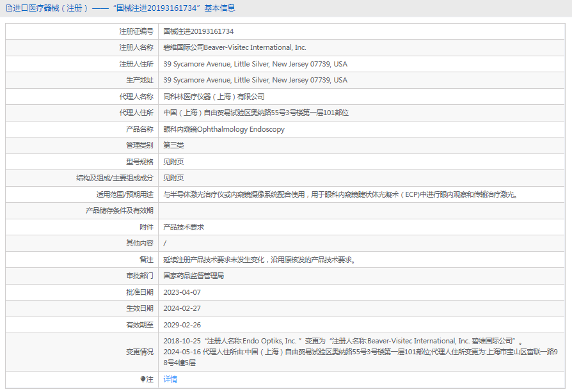The height and width of the screenshot is (392, 572).
Task: Click product name Ophthalmology Endoscopy
Action: [x=224, y=129]
